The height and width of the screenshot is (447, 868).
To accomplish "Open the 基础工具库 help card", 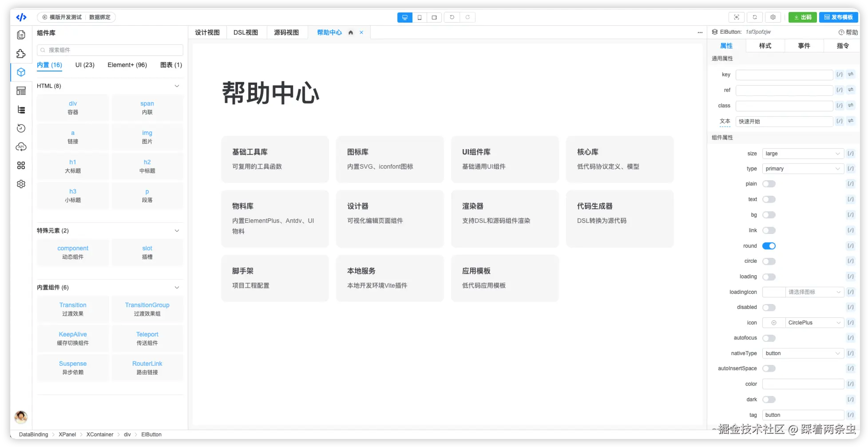I will [275, 159].
